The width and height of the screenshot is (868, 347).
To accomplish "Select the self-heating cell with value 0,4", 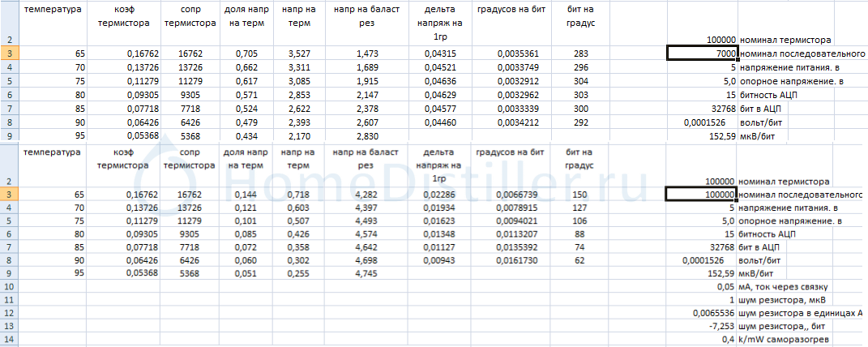I will 702,339.
